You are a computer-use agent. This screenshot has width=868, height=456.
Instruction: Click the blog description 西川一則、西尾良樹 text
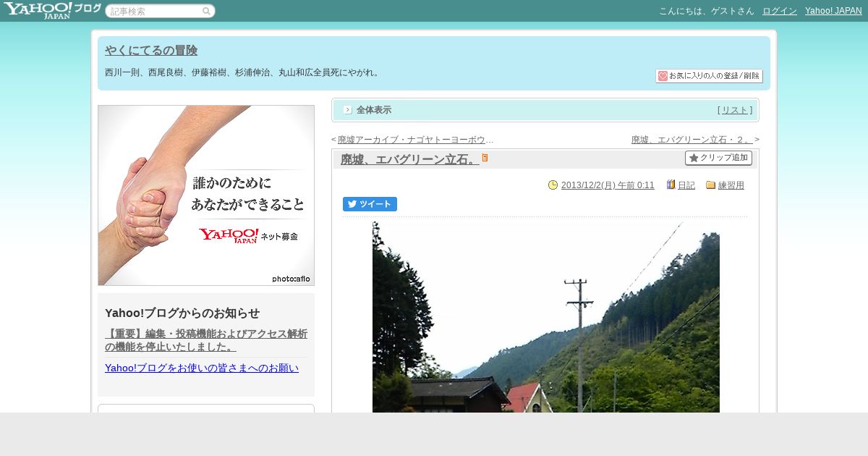pos(242,72)
